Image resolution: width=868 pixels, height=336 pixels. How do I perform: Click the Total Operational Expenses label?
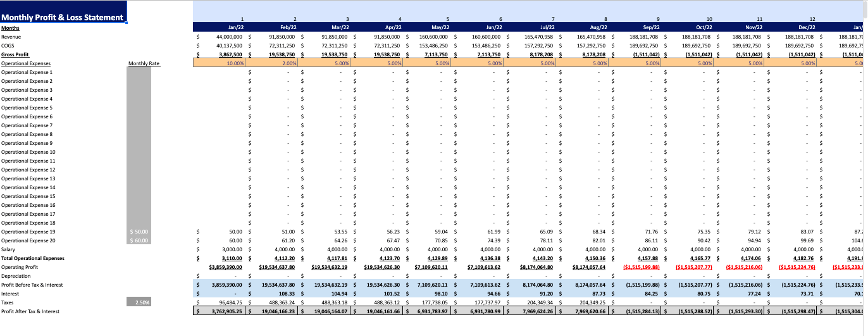[32, 258]
